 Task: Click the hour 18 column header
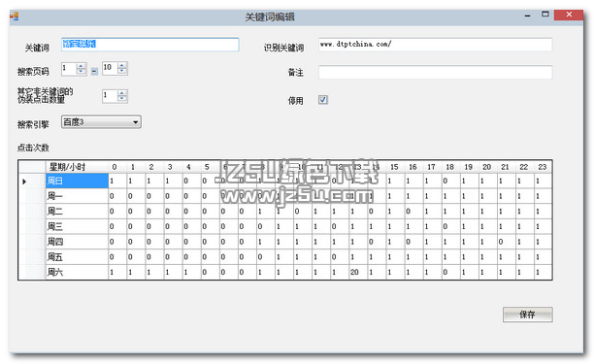click(x=451, y=167)
